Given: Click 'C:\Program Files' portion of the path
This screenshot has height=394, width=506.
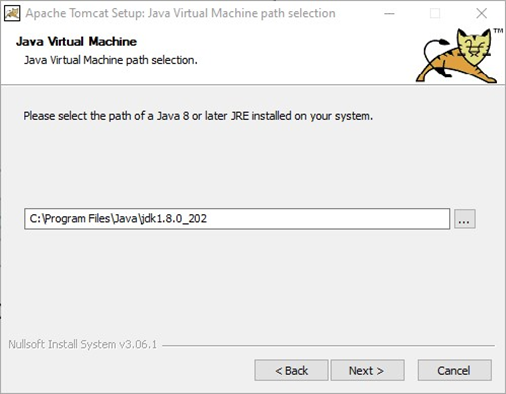Looking at the screenshot, I should 69,219.
